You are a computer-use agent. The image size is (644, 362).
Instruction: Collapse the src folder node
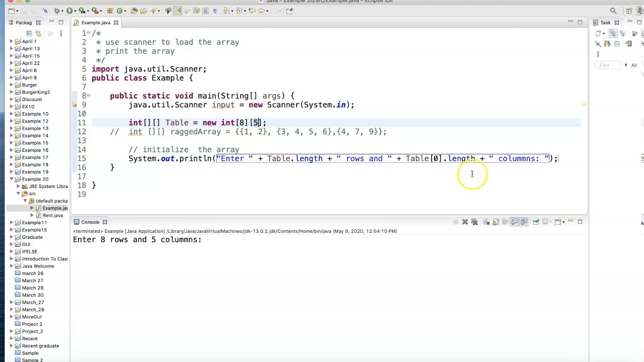[x=19, y=194]
